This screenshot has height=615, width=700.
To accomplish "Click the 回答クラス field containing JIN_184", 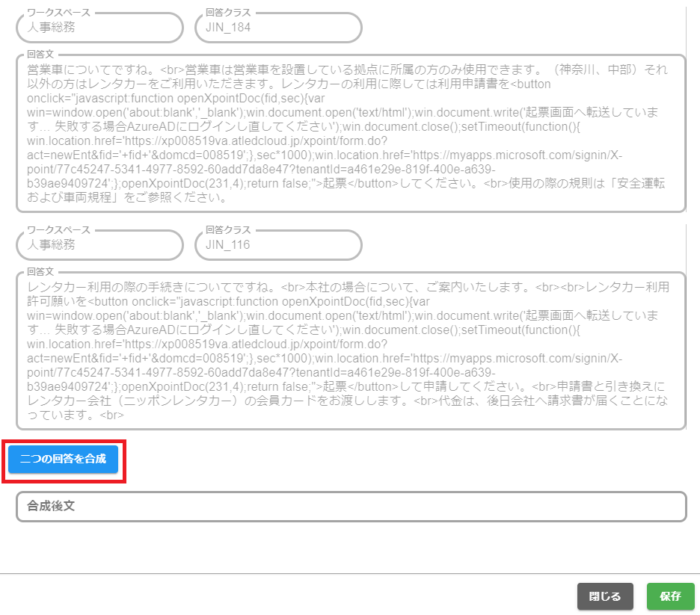I will [277, 28].
